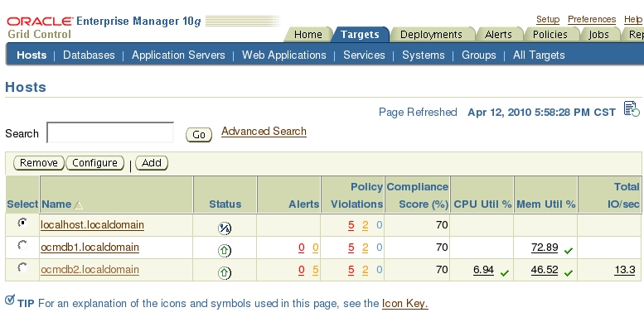This screenshot has width=644, height=322.
Task: Open the Groups subtab
Action: tap(478, 55)
